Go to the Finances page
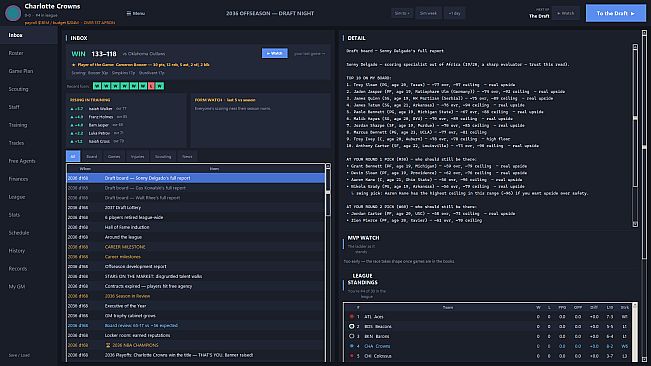Viewport: 651px width, 366px height. pyautogui.click(x=28, y=179)
